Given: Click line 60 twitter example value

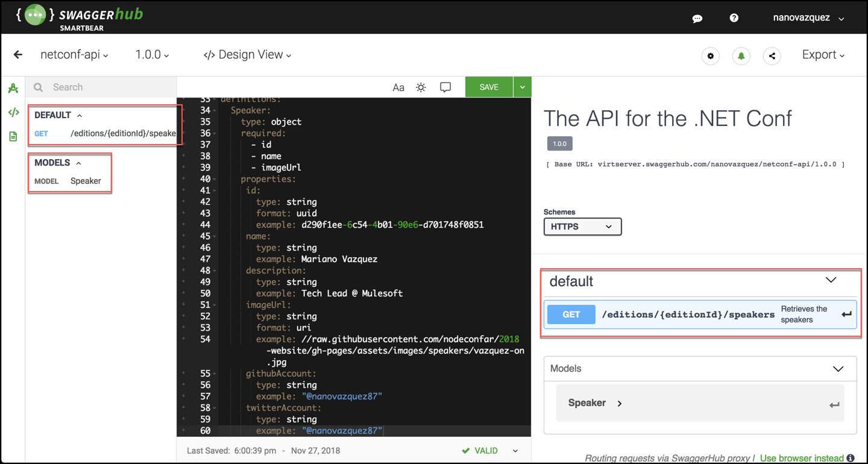Looking at the screenshot, I should (342, 431).
